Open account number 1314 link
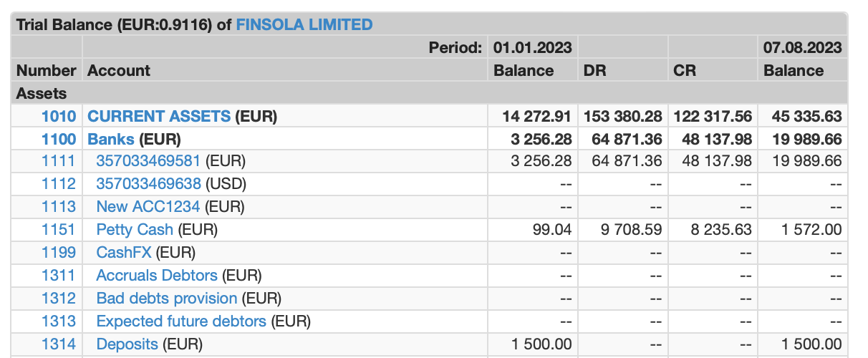Image resolution: width=868 pixels, height=358 pixels. pyautogui.click(x=59, y=344)
